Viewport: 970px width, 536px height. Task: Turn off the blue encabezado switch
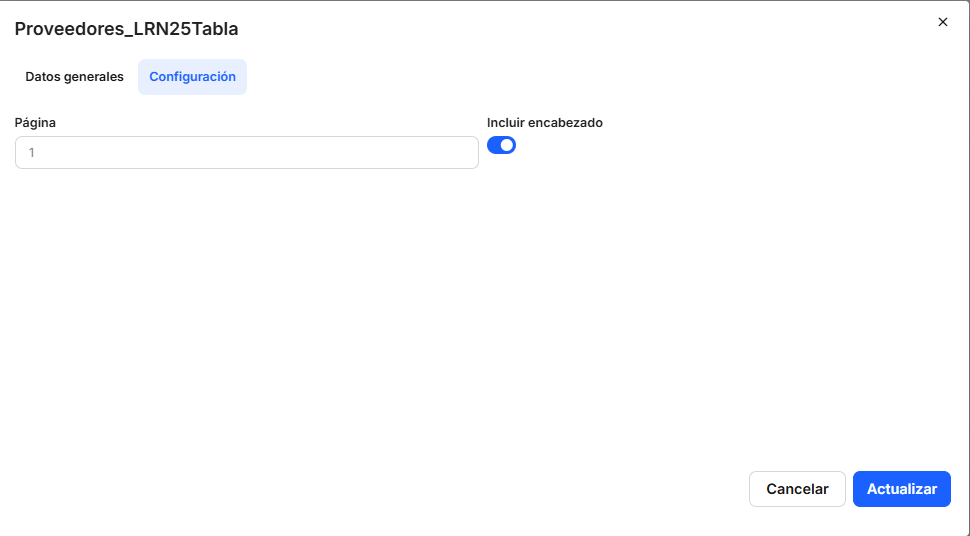501,145
